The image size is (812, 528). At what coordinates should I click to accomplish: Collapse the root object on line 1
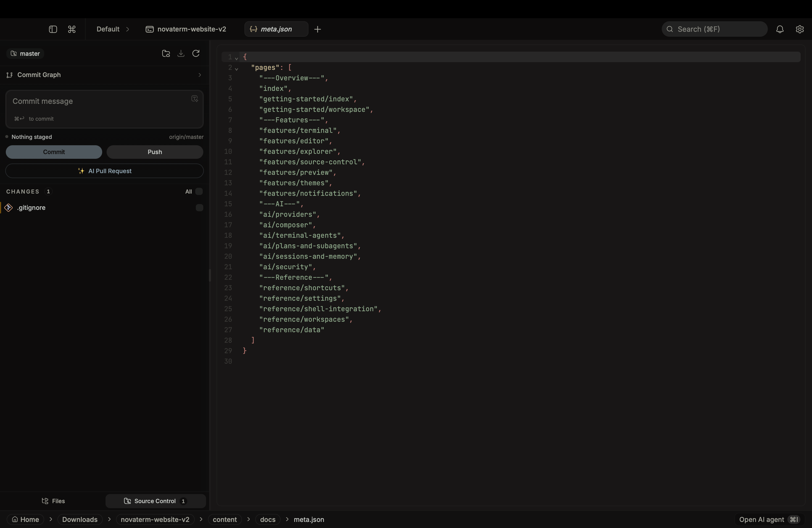pos(236,58)
